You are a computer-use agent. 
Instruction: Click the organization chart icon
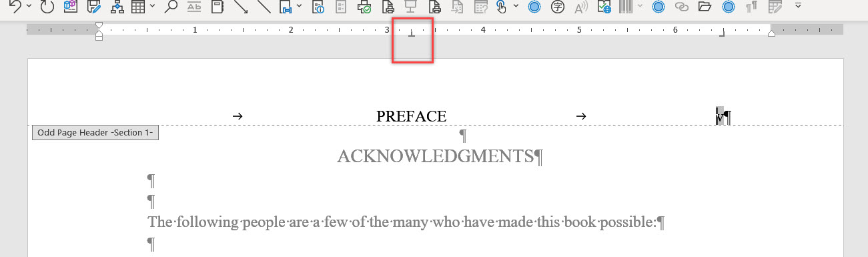coord(117,7)
